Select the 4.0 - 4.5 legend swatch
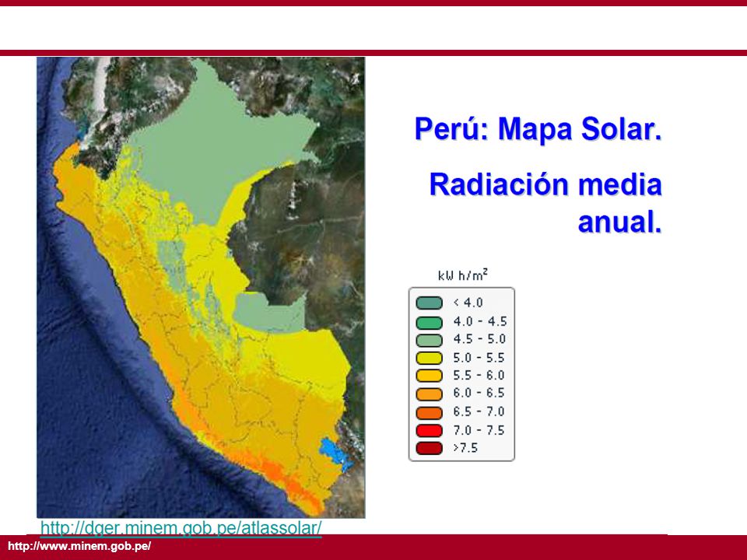This screenshot has height=560, width=747. (x=429, y=322)
